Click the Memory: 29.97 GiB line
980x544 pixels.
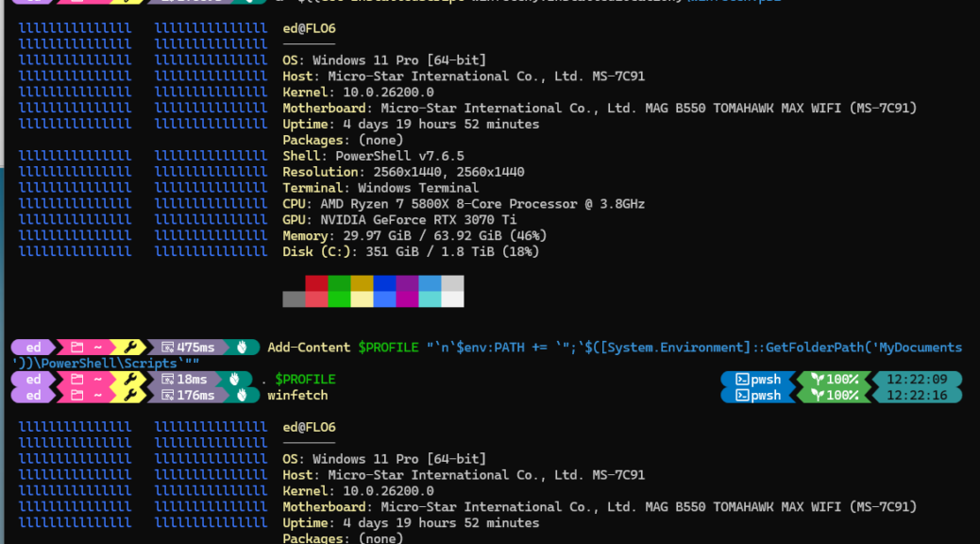(414, 236)
